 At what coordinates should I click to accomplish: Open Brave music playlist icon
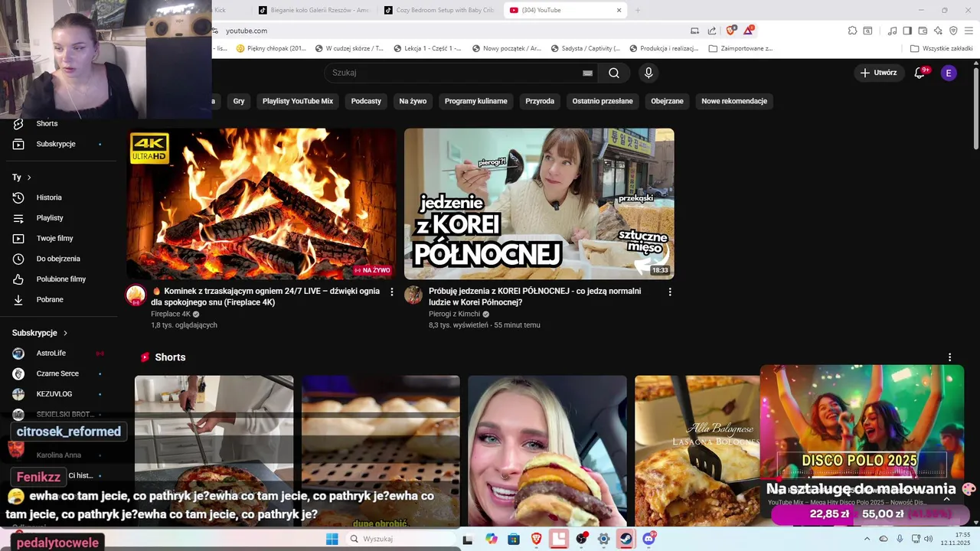pyautogui.click(x=892, y=31)
